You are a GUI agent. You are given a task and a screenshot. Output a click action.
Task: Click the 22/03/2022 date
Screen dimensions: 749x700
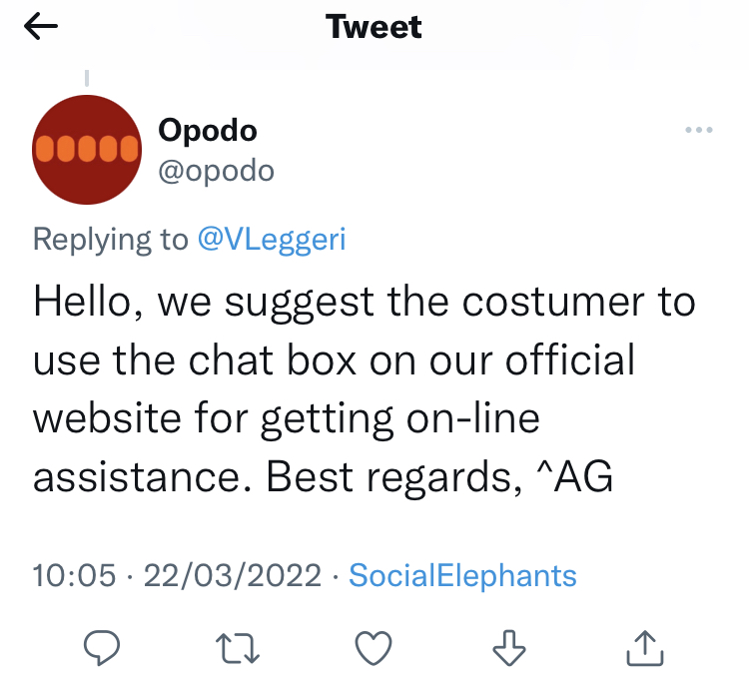(233, 575)
